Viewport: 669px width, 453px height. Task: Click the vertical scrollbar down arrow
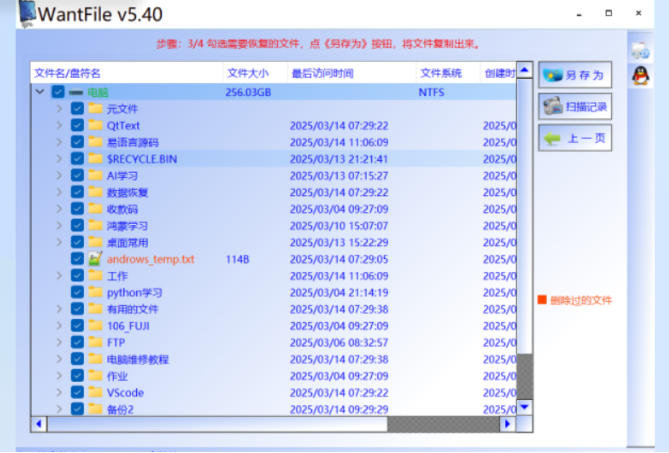(524, 407)
